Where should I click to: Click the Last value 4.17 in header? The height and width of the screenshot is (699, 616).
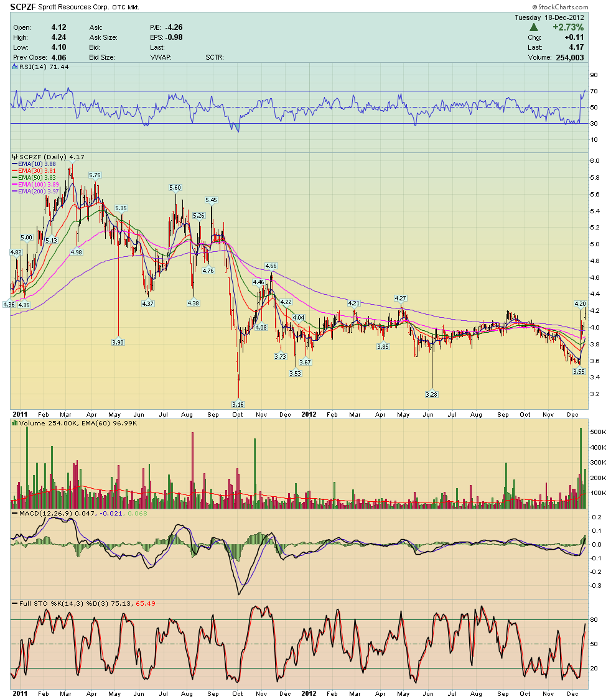(576, 47)
